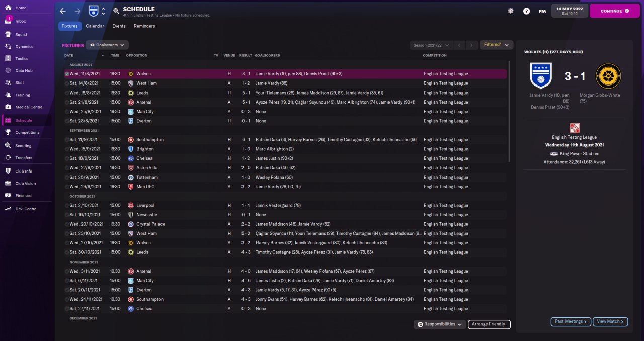Image resolution: width=644 pixels, height=341 pixels.
Task: Open the Scouting magnifier icon
Action: point(8,146)
